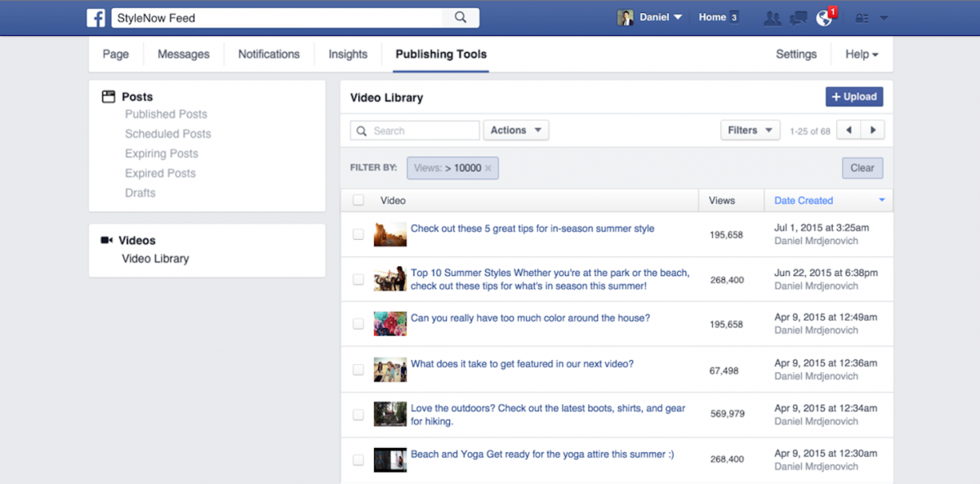Click the search magnifier in the top bar
Screen dimensions: 980x484
pos(460,16)
